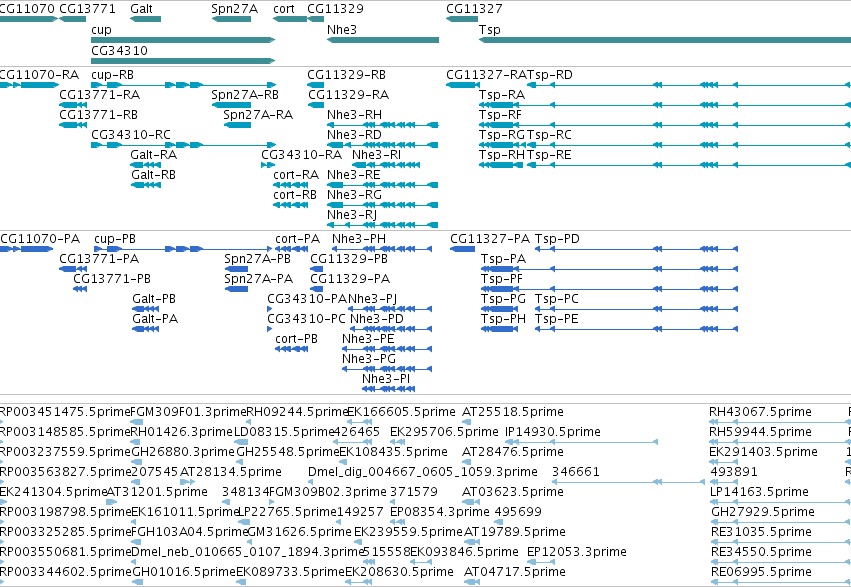
Task: Select LP14163.5prime EST label
Action: point(759,492)
